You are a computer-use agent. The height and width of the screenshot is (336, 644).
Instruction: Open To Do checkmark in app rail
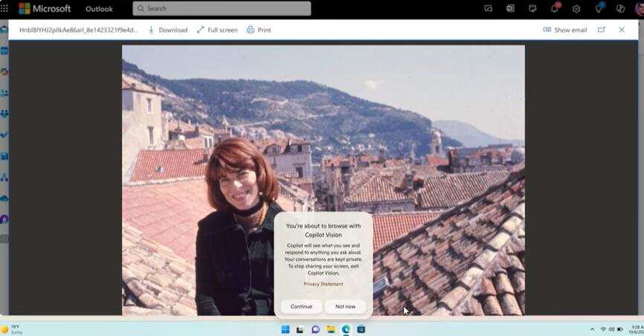(x=4, y=135)
